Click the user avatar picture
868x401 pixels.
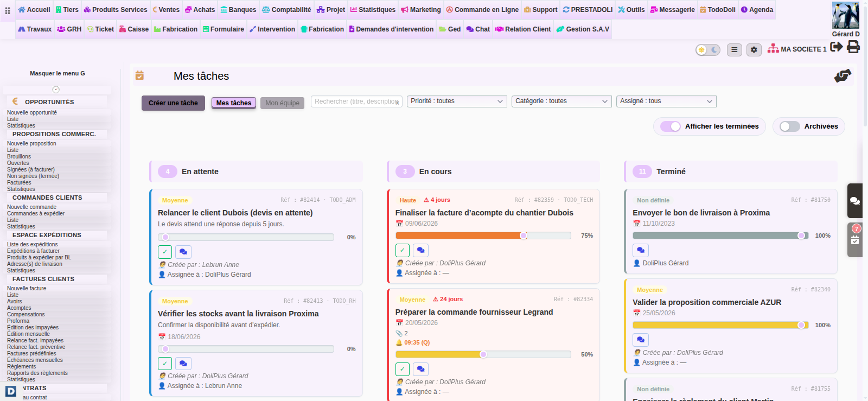point(846,15)
